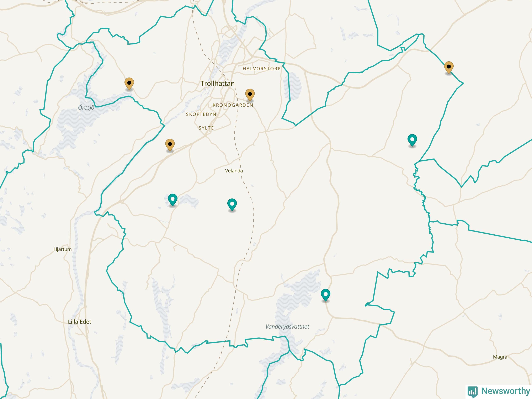The width and height of the screenshot is (532, 399).
Task: Open the teal marker directly south of Velanda
Action: pos(232,205)
